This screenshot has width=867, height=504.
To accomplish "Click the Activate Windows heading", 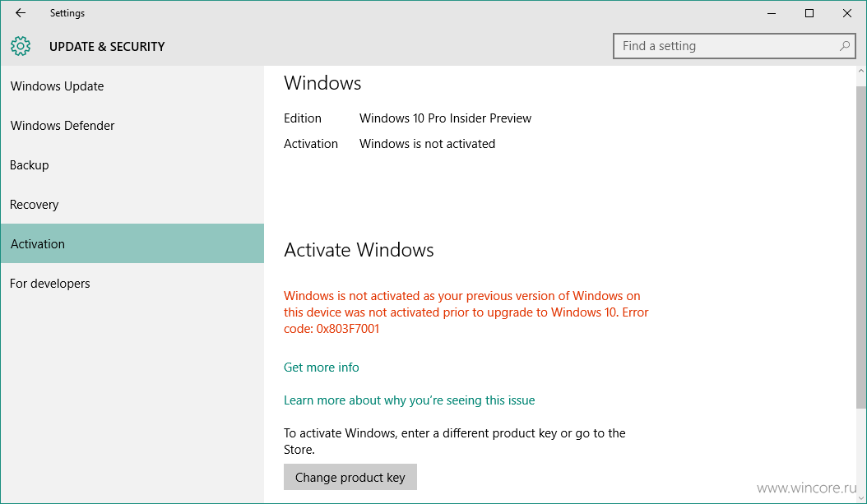I will 359,250.
